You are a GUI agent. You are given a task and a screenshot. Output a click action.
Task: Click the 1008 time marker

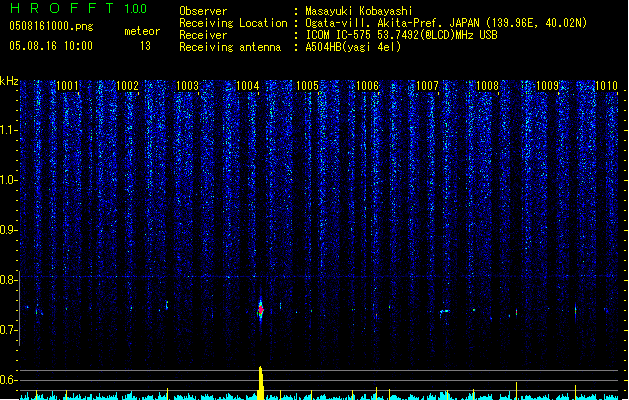(487, 86)
